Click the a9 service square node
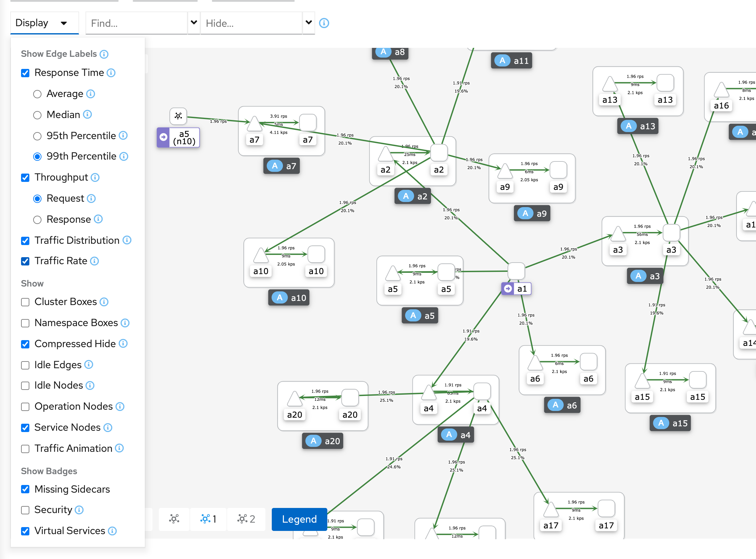This screenshot has width=756, height=559. coord(559,170)
